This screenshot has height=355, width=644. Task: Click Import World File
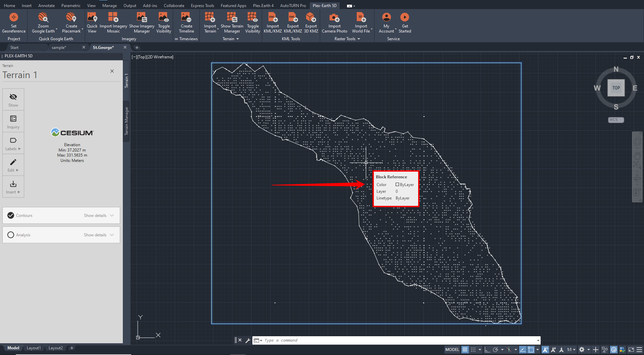(361, 23)
